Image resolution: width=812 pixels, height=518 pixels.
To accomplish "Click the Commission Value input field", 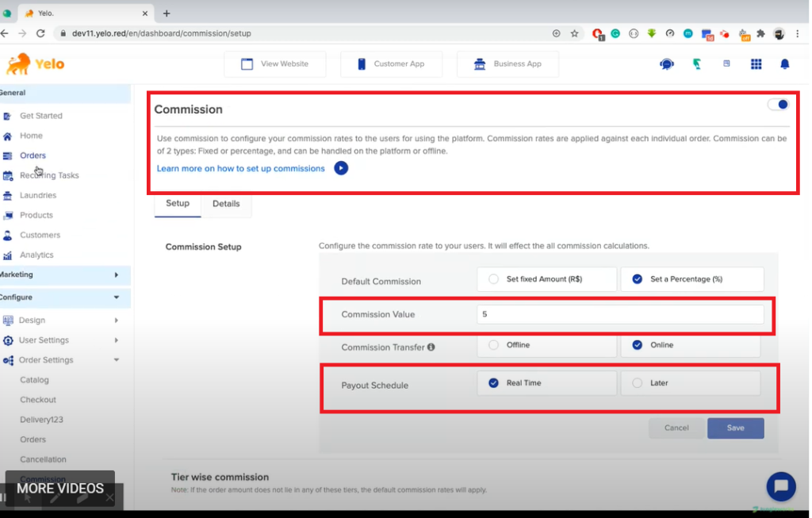I will [620, 314].
